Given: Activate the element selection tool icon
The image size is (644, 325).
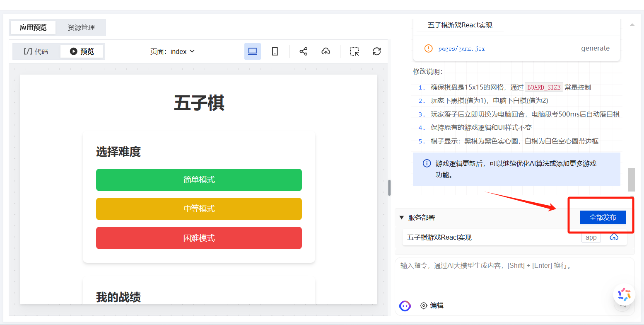Looking at the screenshot, I should [355, 51].
